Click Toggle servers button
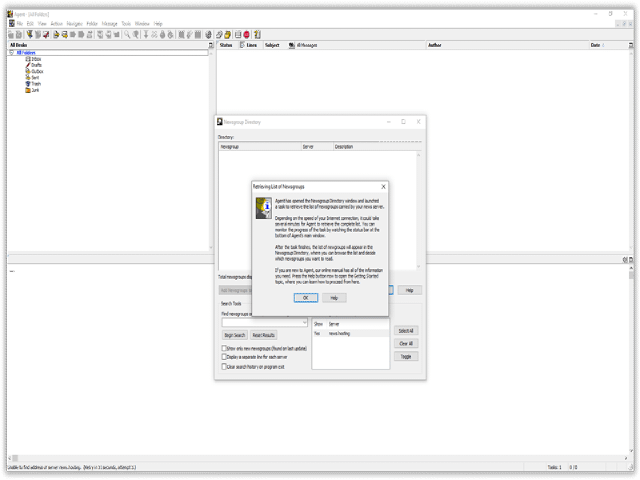The image size is (640, 480). (406, 357)
